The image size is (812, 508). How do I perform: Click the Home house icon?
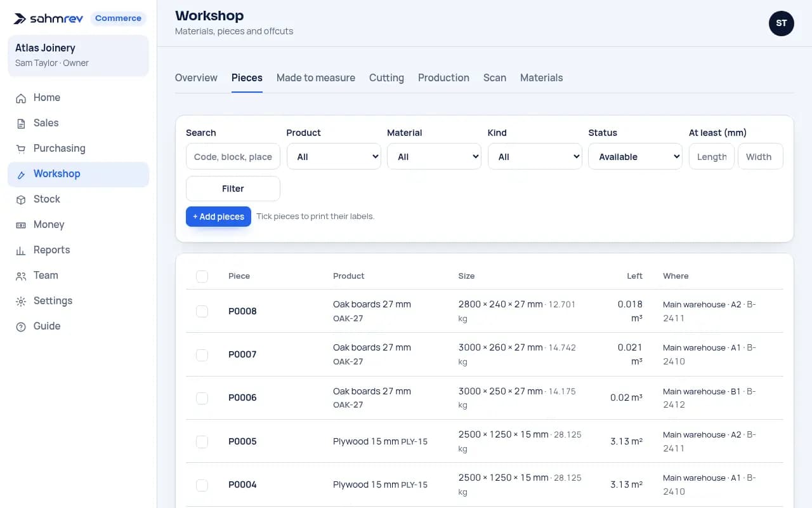21,98
